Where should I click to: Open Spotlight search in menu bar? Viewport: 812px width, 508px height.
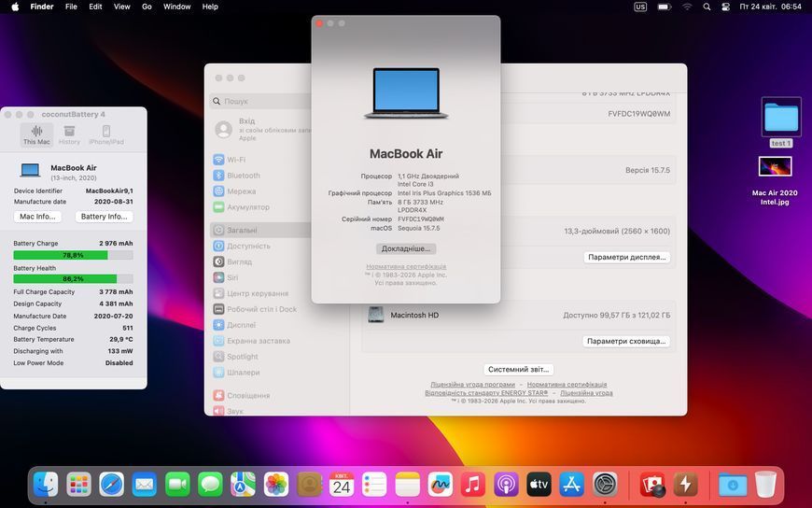coord(707,7)
